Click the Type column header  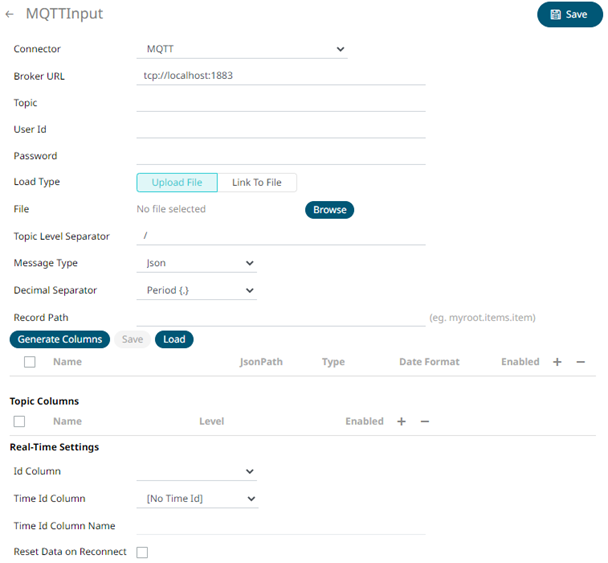pos(333,362)
